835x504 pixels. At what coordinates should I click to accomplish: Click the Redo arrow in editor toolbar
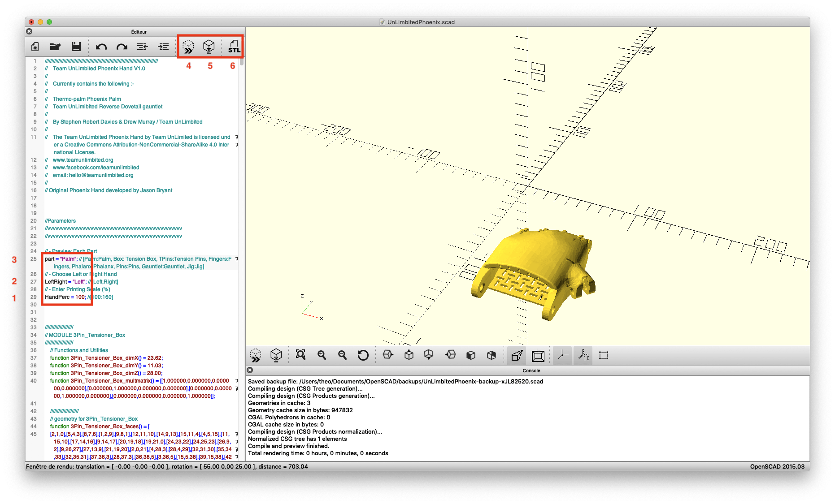pyautogui.click(x=122, y=47)
